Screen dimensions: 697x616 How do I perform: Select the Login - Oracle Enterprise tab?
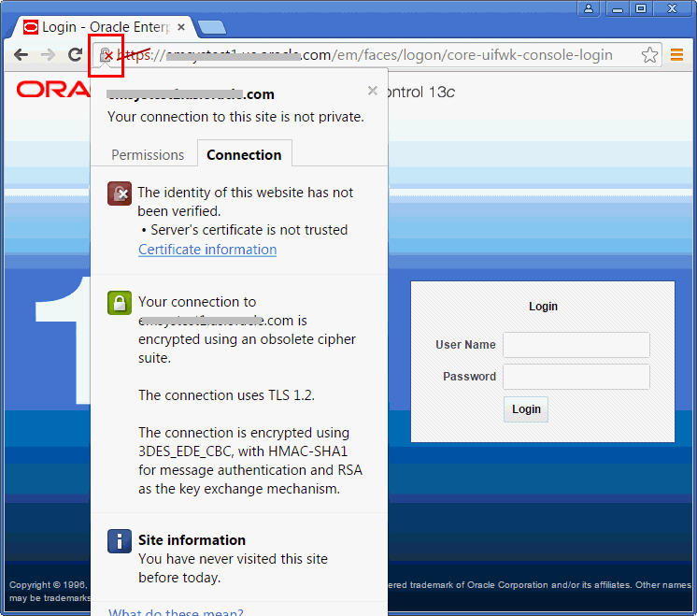(x=105, y=27)
